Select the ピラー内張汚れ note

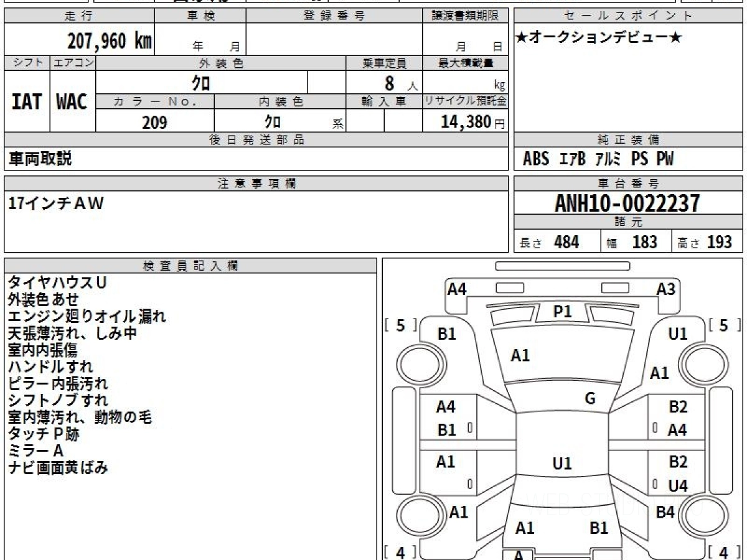tap(59, 384)
